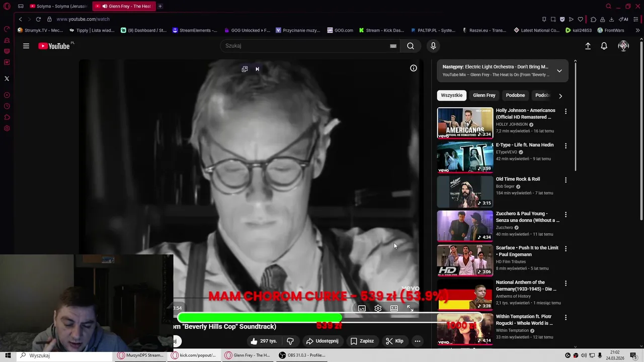This screenshot has height=362, width=644.
Task: Select the Podobne filter chip
Action: 515,95
